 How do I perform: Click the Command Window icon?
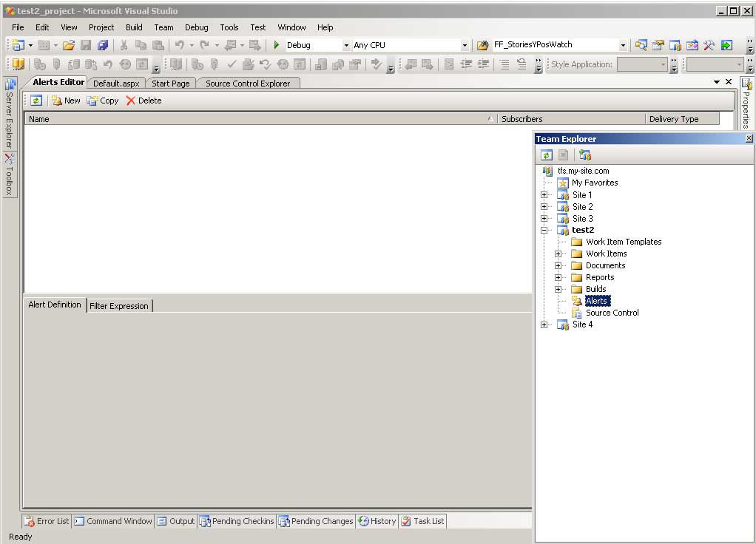pos(79,521)
